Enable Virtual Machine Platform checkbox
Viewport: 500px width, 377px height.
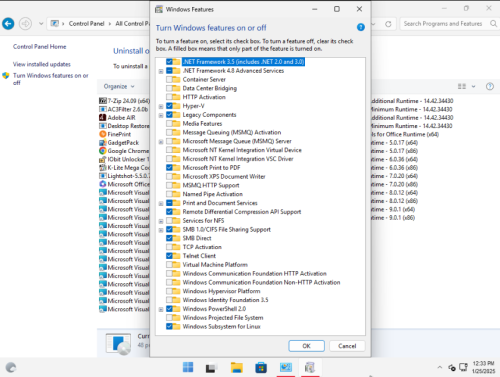[169, 265]
